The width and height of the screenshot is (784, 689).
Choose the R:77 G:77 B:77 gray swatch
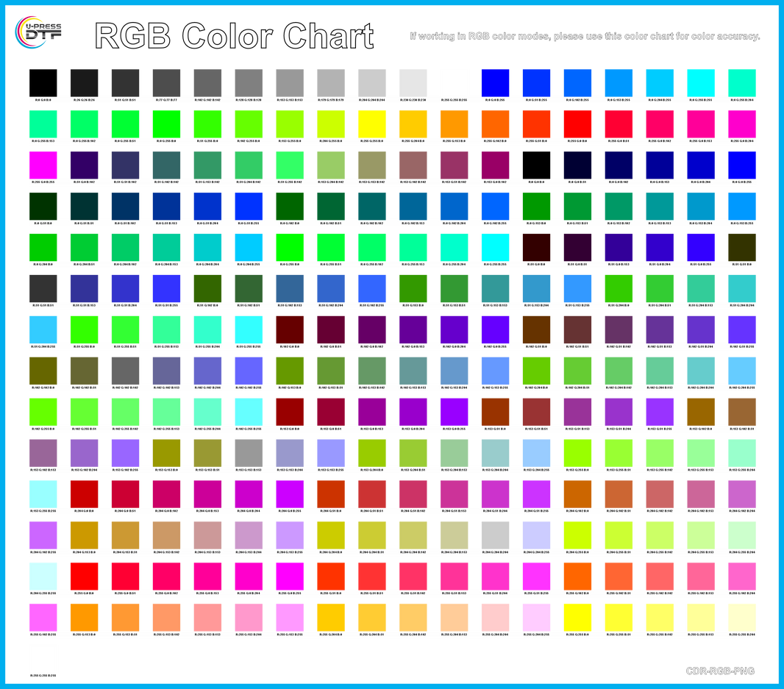pyautogui.click(x=166, y=81)
